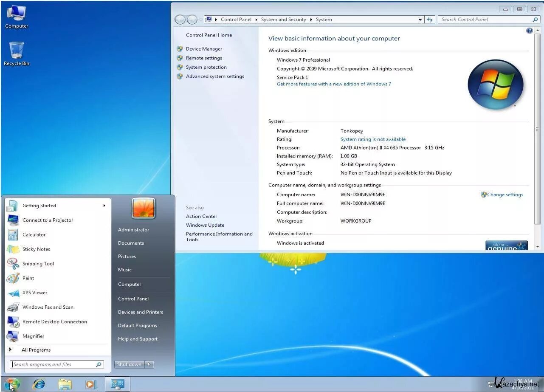Open Documents from Start menu

131,243
